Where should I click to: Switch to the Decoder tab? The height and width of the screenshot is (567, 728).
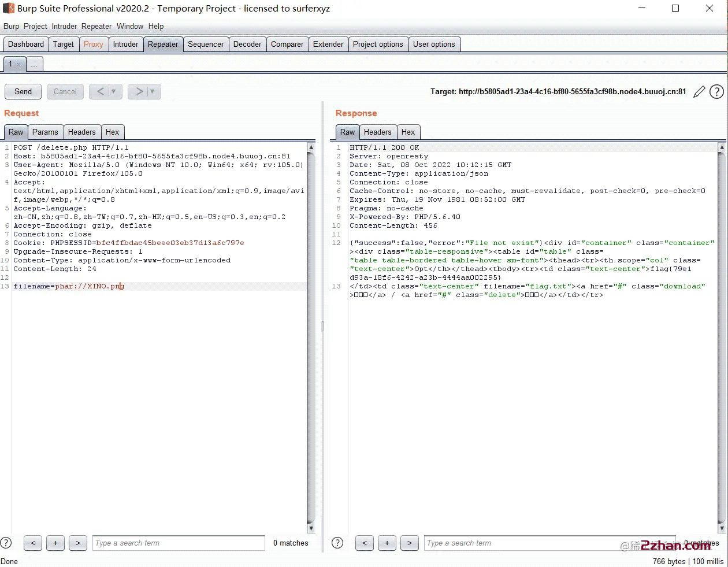(x=247, y=44)
